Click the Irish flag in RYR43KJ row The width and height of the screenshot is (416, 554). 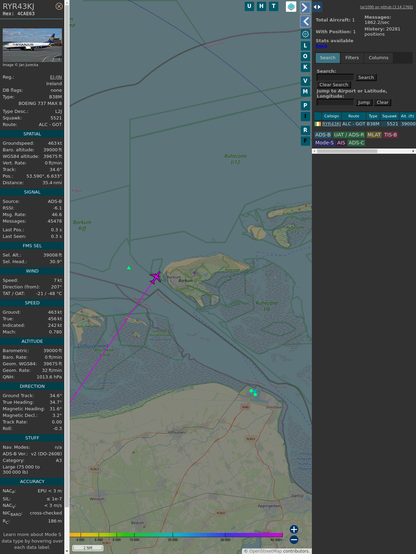click(318, 124)
